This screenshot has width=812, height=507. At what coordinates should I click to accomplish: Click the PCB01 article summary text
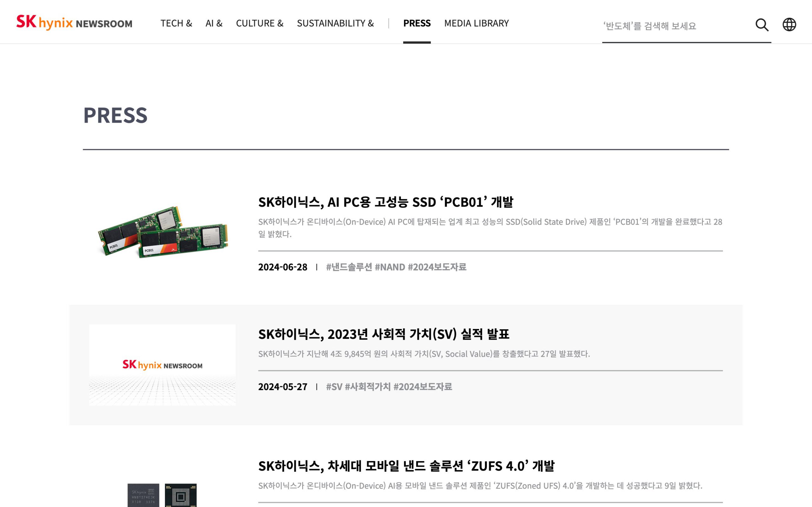coord(490,228)
